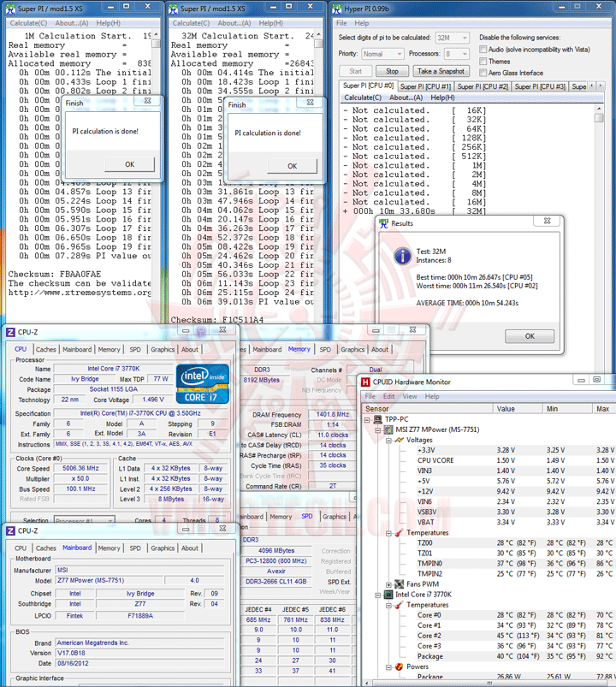Collapse the Intel Core i7 3770K node
Image resolution: width=616 pixels, height=687 pixels.
pyautogui.click(x=377, y=595)
